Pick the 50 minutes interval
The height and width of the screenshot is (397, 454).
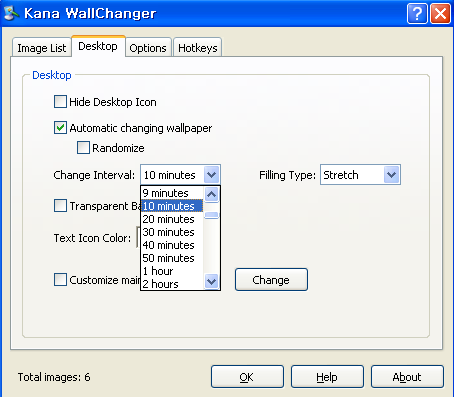click(x=172, y=258)
